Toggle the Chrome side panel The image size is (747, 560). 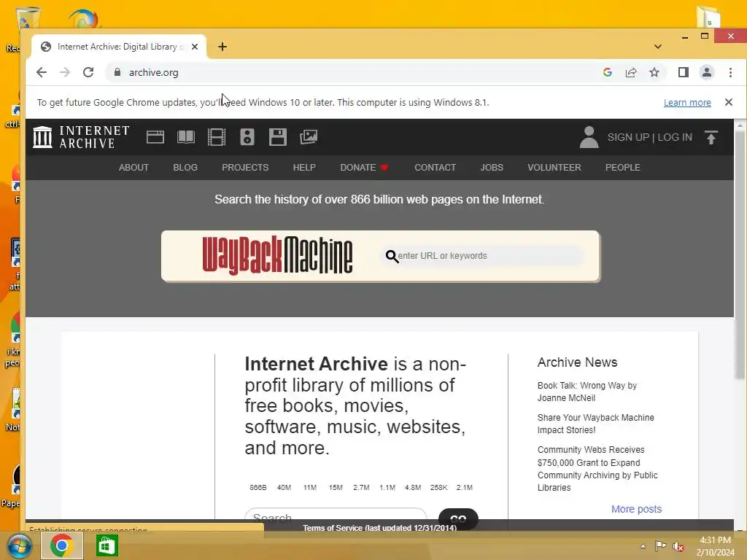(x=683, y=72)
